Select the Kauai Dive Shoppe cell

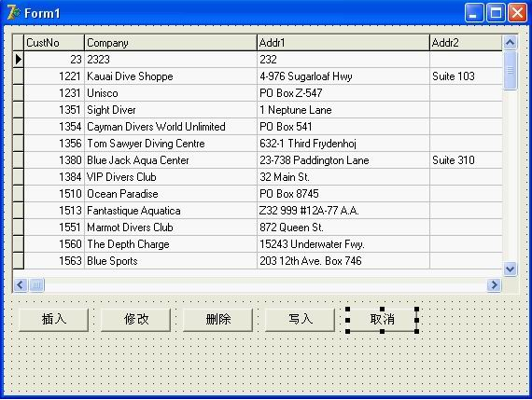pos(171,76)
